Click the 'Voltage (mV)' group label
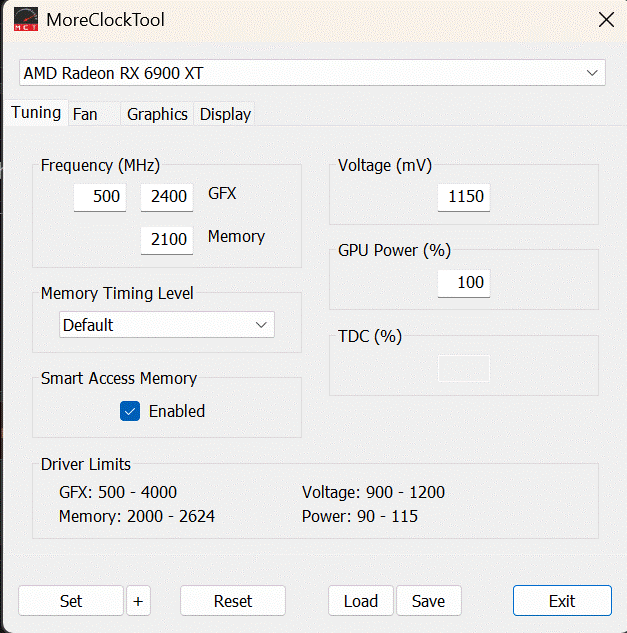Image resolution: width=627 pixels, height=633 pixels. click(385, 166)
